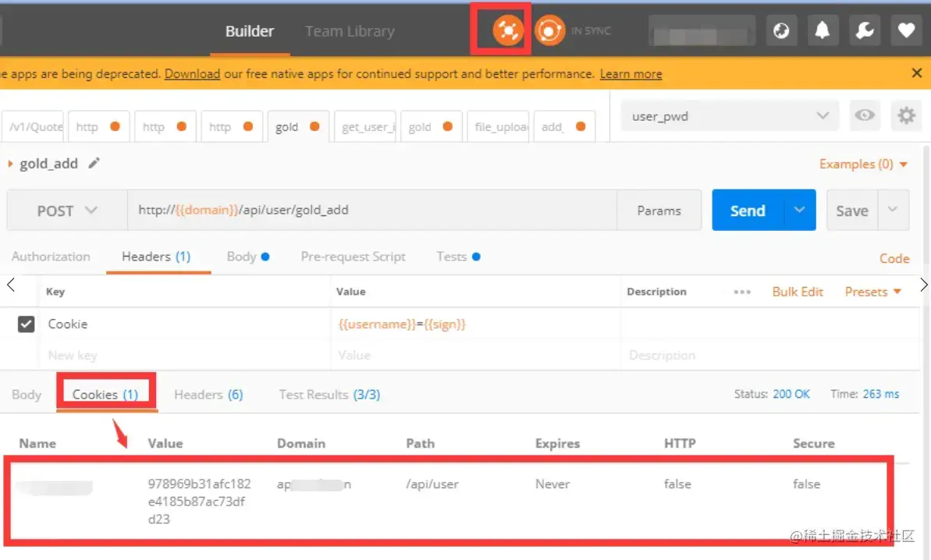Uncheck the Cookie header checkbox
The width and height of the screenshot is (931, 560).
[x=26, y=324]
